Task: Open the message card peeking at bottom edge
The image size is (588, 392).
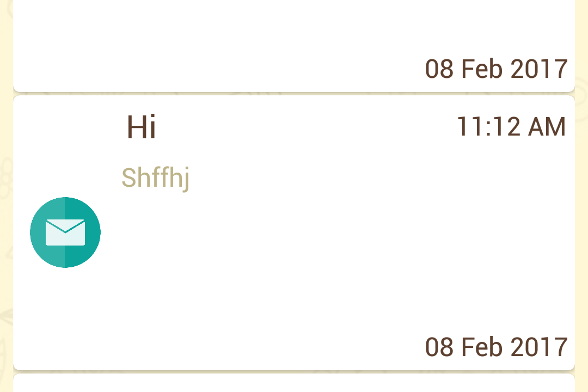Action: 294,384
